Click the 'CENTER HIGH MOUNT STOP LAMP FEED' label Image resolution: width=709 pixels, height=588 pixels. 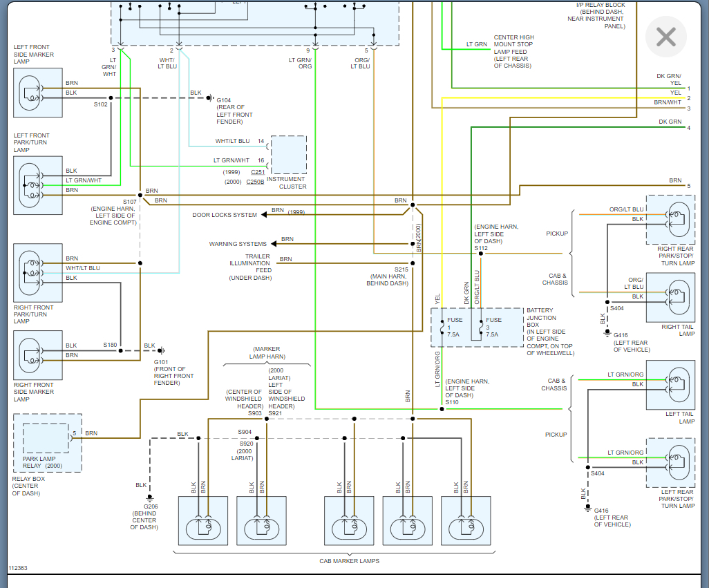pyautogui.click(x=513, y=48)
